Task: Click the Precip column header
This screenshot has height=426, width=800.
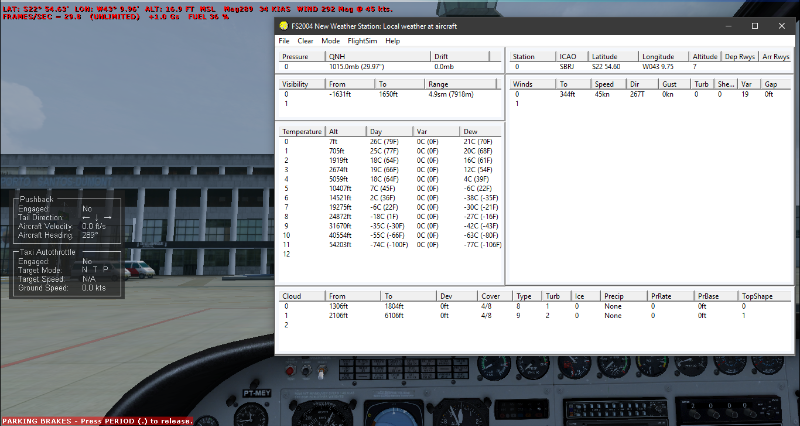Action: [x=623, y=296]
